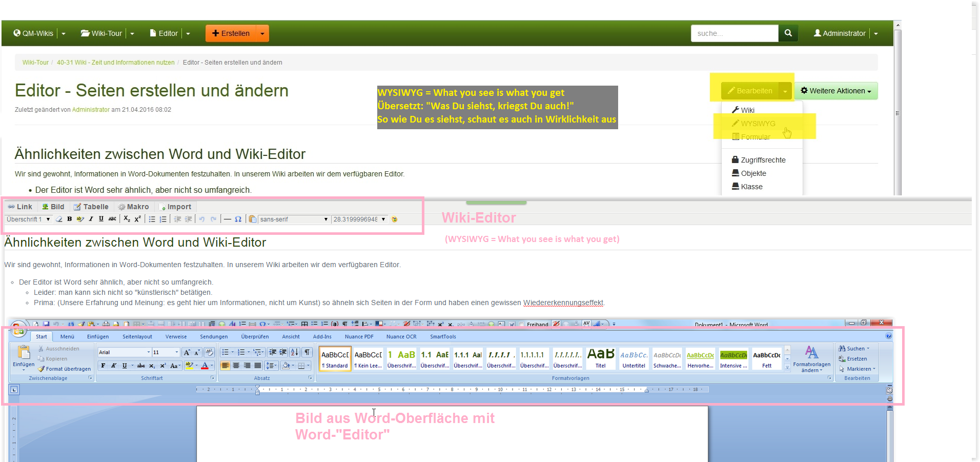This screenshot has height=462, width=980.
Task: Click Word's center align icon
Action: click(x=236, y=366)
